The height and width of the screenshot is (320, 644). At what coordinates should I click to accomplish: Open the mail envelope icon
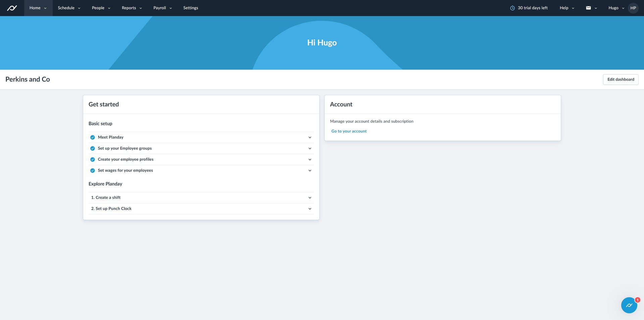pyautogui.click(x=588, y=8)
